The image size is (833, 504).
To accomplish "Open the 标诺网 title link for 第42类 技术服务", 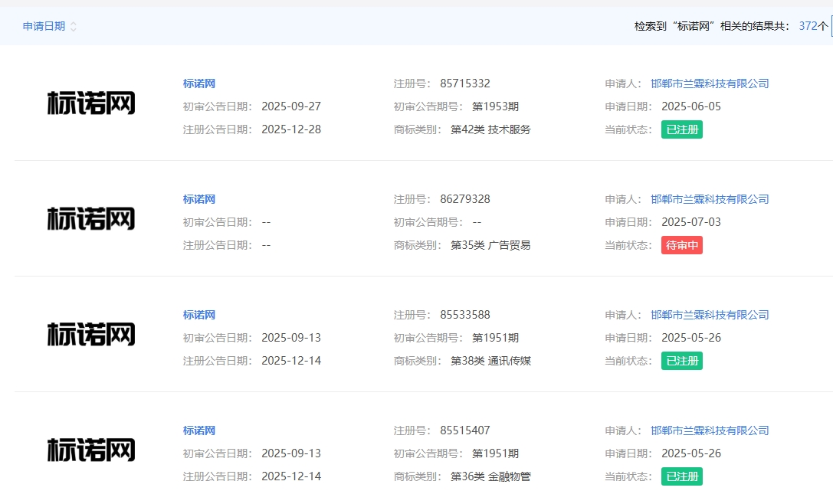I will [x=199, y=83].
